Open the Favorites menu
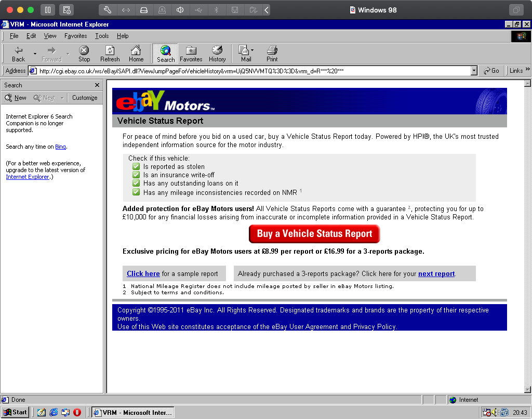532x419 pixels. [76, 36]
